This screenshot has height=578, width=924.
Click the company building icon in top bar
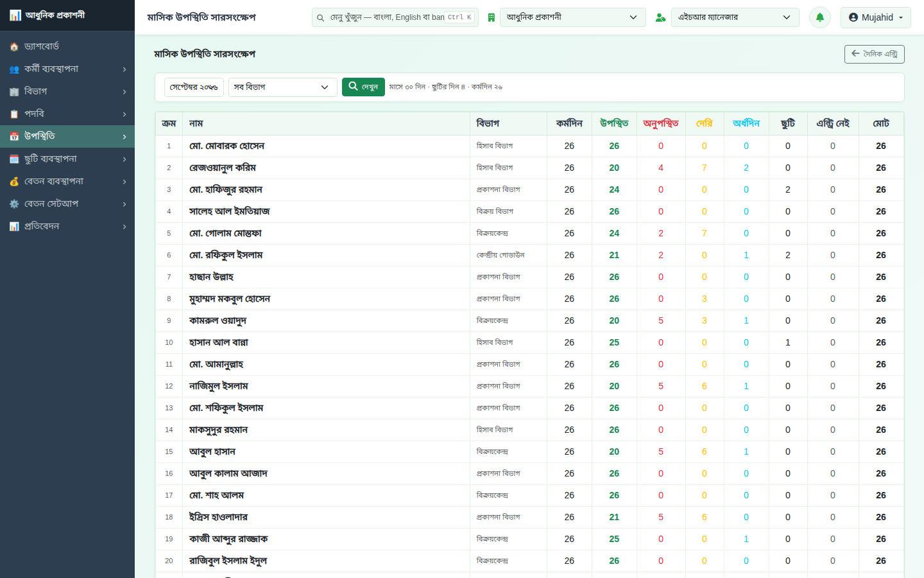[491, 17]
